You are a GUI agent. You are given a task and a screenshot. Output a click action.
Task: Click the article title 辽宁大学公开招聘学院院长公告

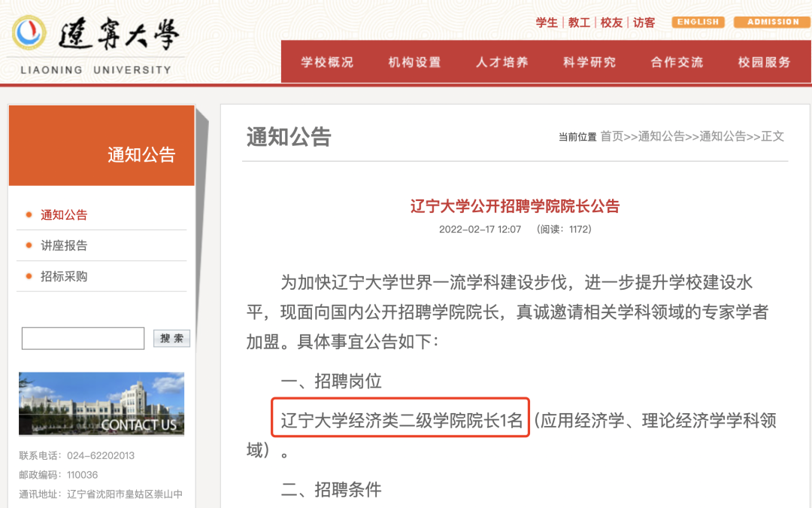(x=515, y=206)
